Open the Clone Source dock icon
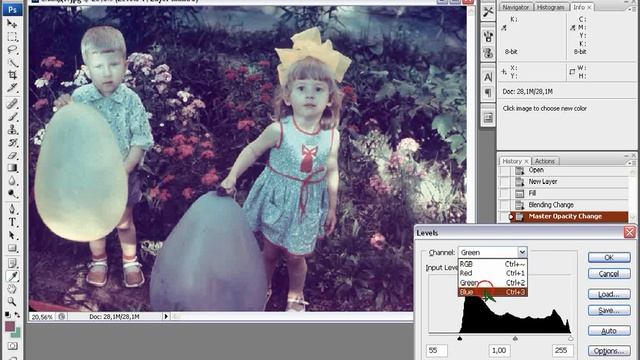The width and height of the screenshot is (640, 360). click(488, 53)
